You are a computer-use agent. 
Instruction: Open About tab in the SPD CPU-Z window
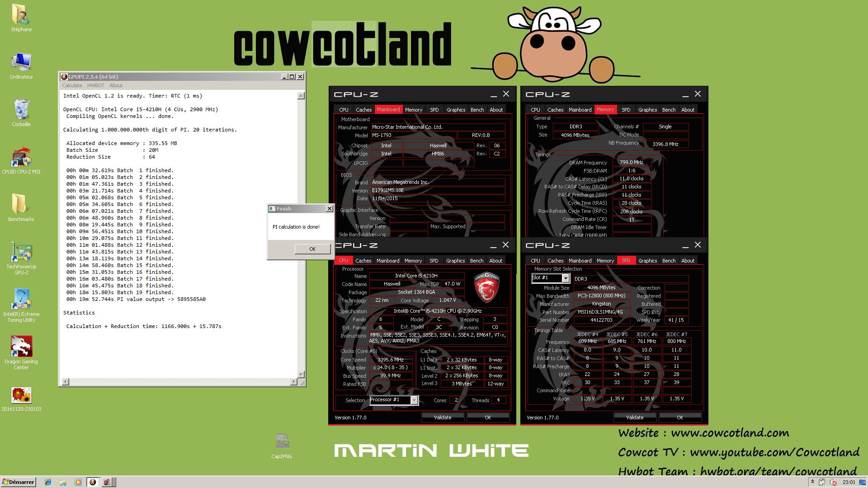[688, 261]
